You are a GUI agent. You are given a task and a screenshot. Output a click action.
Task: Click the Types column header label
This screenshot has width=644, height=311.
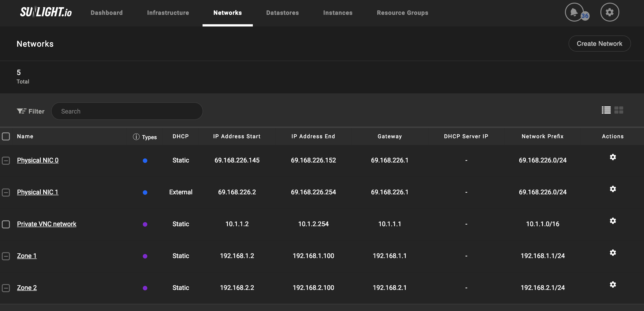pos(149,137)
